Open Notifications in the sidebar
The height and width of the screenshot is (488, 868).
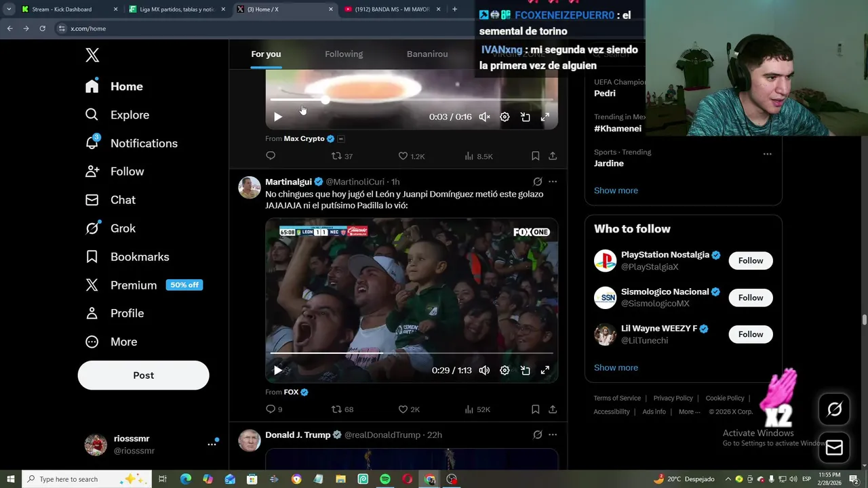point(131,143)
